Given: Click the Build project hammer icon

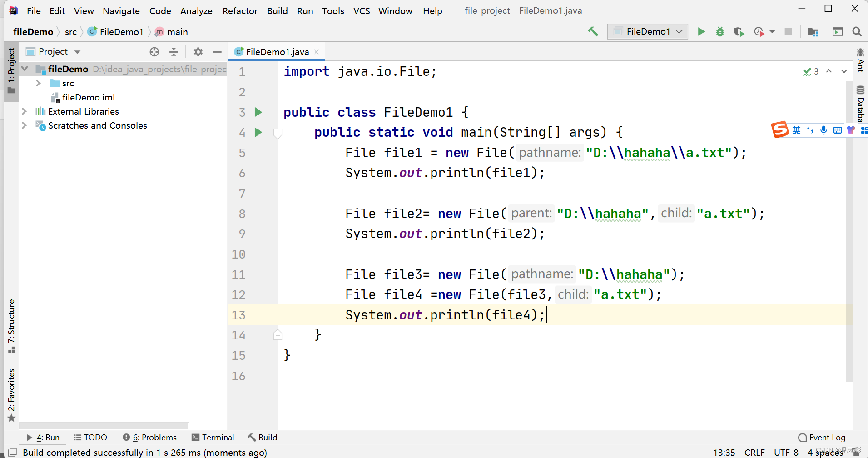Looking at the screenshot, I should pyautogui.click(x=593, y=31).
